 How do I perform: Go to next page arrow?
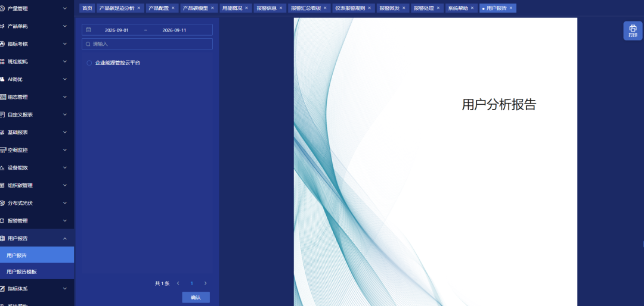point(205,283)
